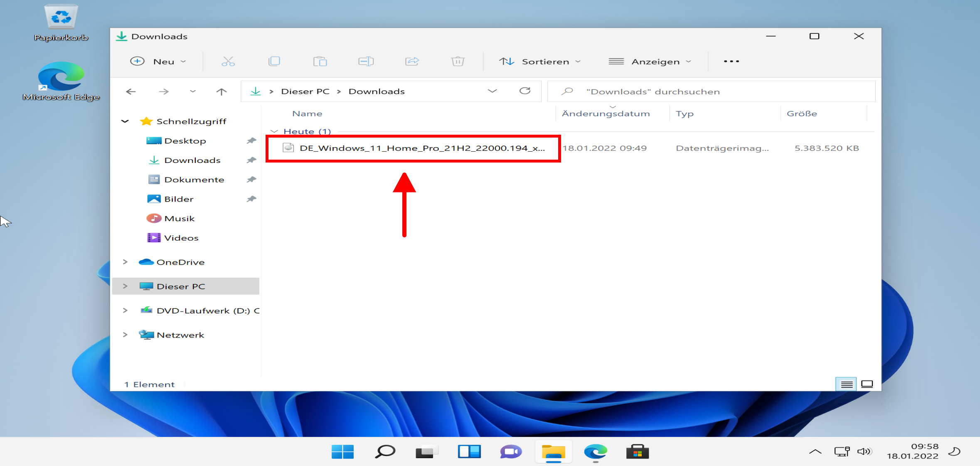Image resolution: width=980 pixels, height=466 pixels.
Task: Click pin icon next to Dokumente
Action: (251, 180)
